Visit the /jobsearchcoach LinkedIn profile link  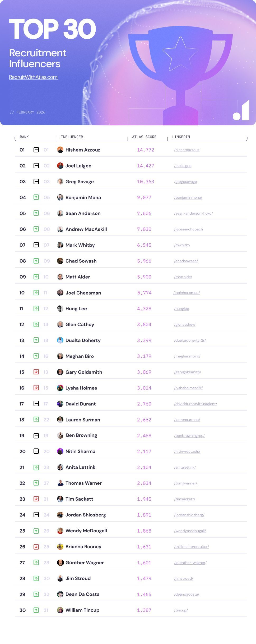click(x=188, y=229)
